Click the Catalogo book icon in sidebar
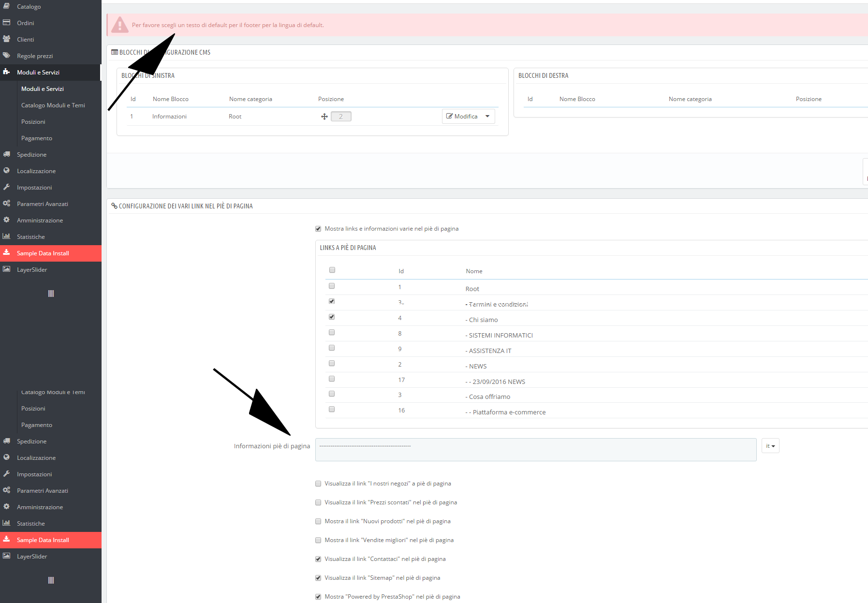Viewport: 868px width, 603px height. (x=6, y=6)
